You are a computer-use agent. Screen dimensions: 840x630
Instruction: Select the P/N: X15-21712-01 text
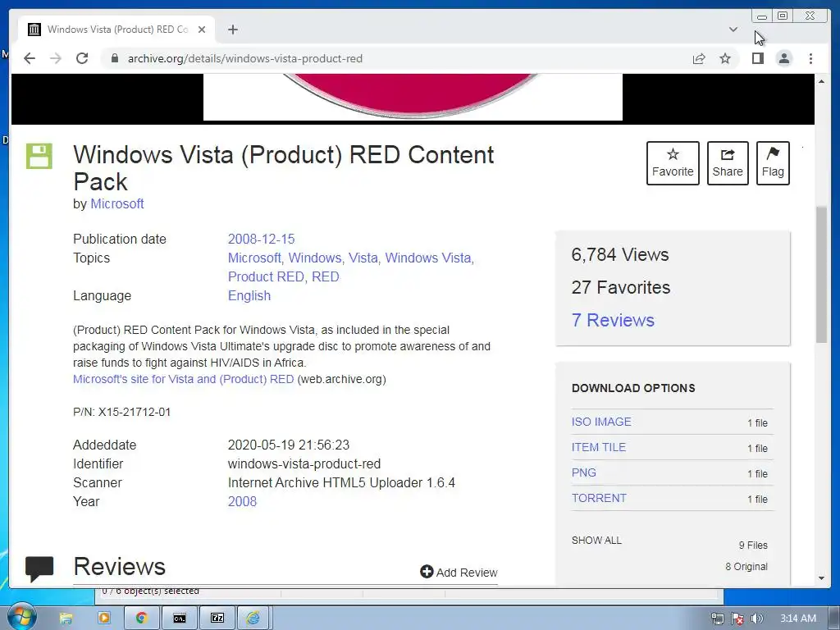[121, 412]
